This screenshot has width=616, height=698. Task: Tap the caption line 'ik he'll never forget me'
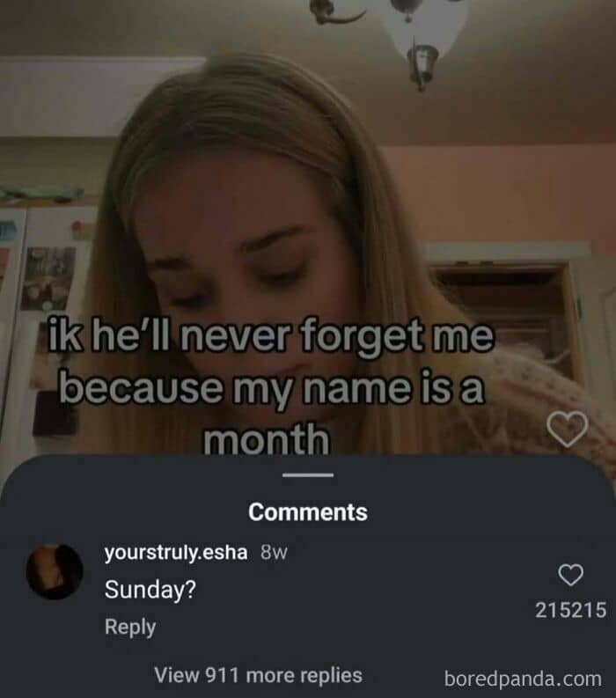pyautogui.click(x=271, y=335)
